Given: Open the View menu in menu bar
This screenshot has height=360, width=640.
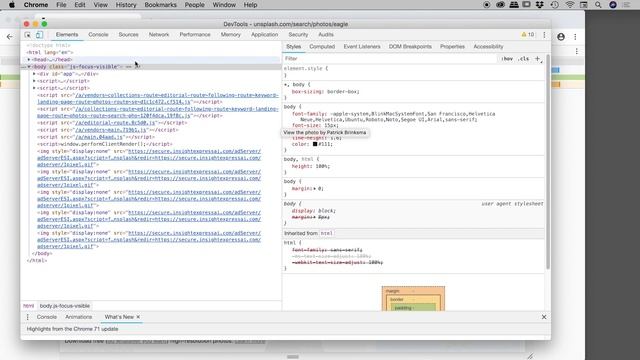Looking at the screenshot, I should tap(100, 5).
